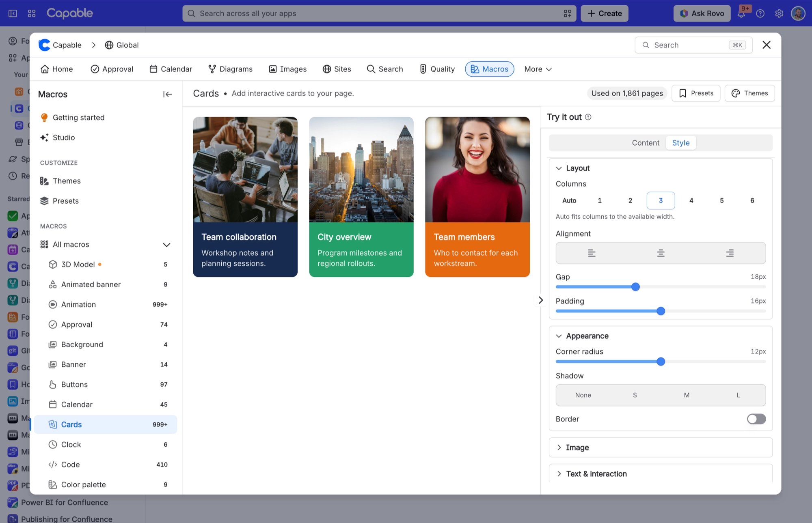Click the Presets button
812x523 pixels.
tap(696, 93)
